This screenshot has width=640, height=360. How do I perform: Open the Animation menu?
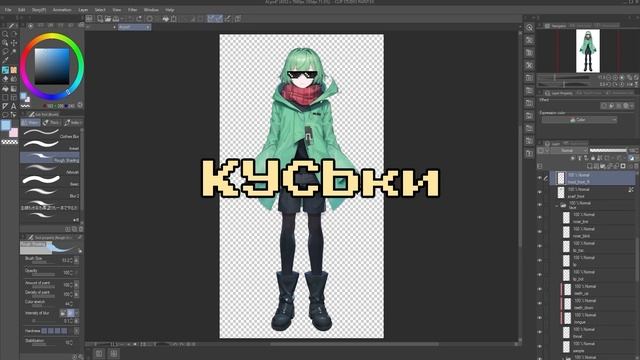click(62, 10)
